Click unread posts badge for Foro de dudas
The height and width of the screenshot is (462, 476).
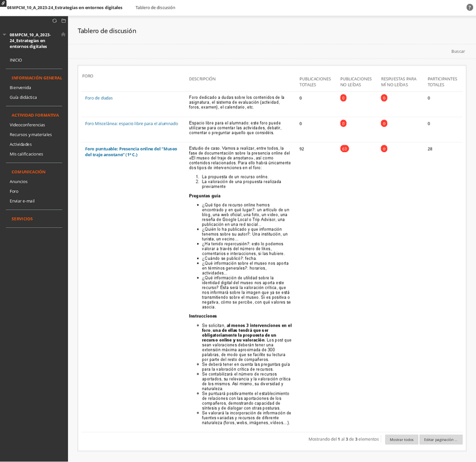pos(343,98)
